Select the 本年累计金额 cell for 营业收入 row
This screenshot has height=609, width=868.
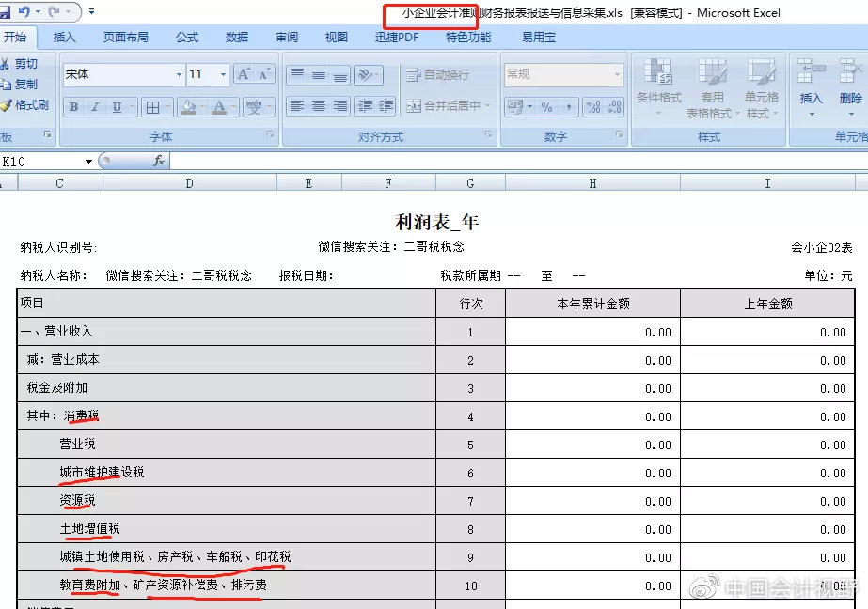coord(592,332)
